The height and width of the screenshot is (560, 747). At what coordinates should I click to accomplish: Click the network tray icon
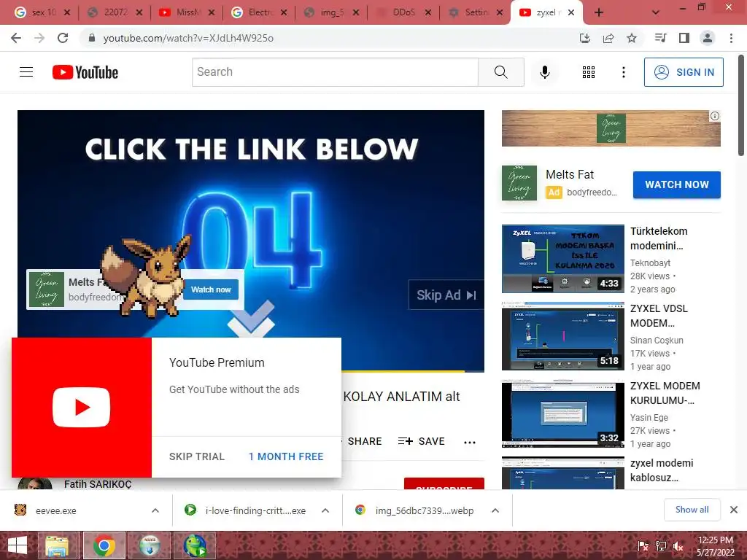click(x=661, y=546)
